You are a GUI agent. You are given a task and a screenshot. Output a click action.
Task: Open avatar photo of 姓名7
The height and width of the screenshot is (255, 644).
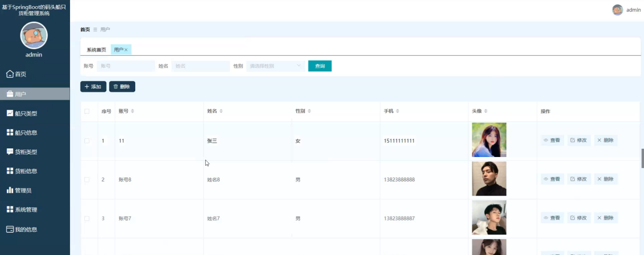pyautogui.click(x=489, y=217)
